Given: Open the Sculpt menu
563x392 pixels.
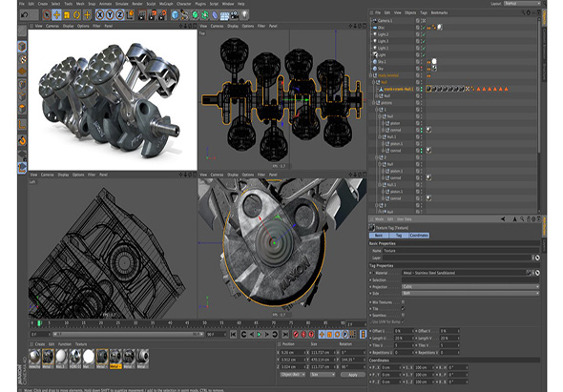Looking at the screenshot, I should pyautogui.click(x=151, y=4).
